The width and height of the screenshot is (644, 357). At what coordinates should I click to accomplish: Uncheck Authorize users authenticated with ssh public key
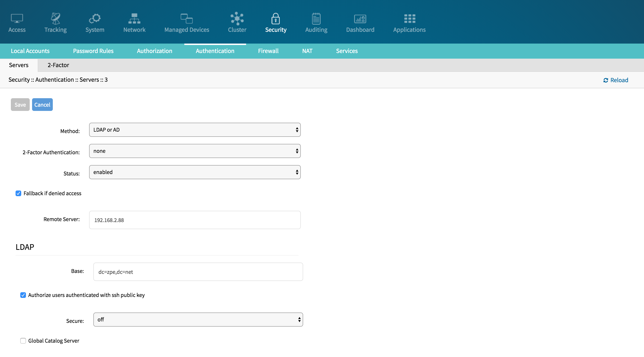click(x=23, y=295)
